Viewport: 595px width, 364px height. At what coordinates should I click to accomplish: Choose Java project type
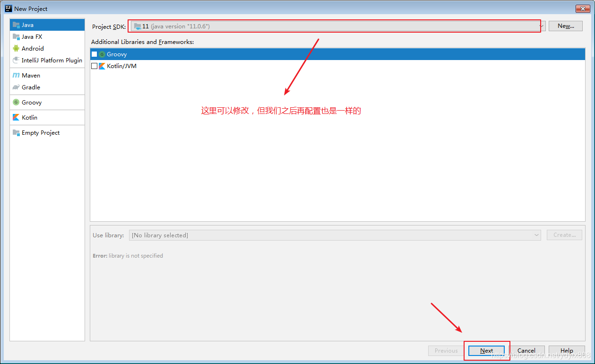click(x=47, y=25)
